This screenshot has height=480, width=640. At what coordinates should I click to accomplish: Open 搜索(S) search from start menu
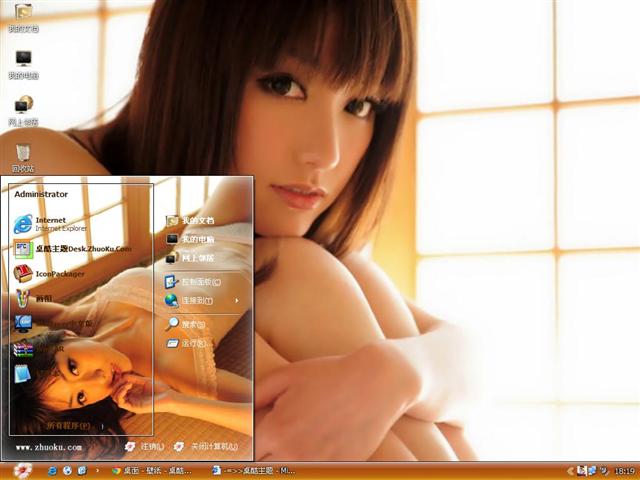(x=186, y=324)
